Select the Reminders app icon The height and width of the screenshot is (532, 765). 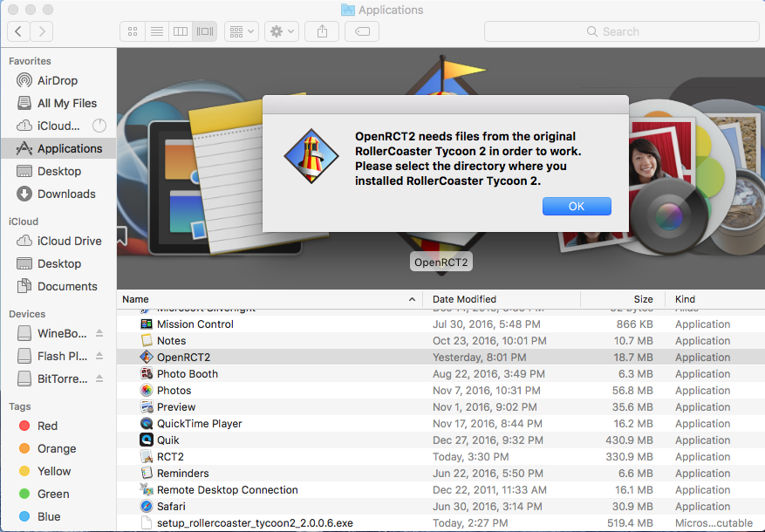tap(147, 474)
